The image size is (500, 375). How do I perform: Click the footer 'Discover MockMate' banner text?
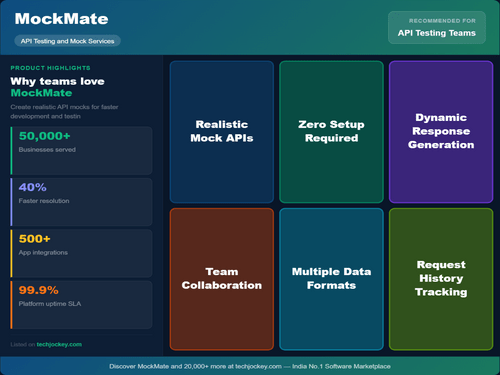(250, 366)
